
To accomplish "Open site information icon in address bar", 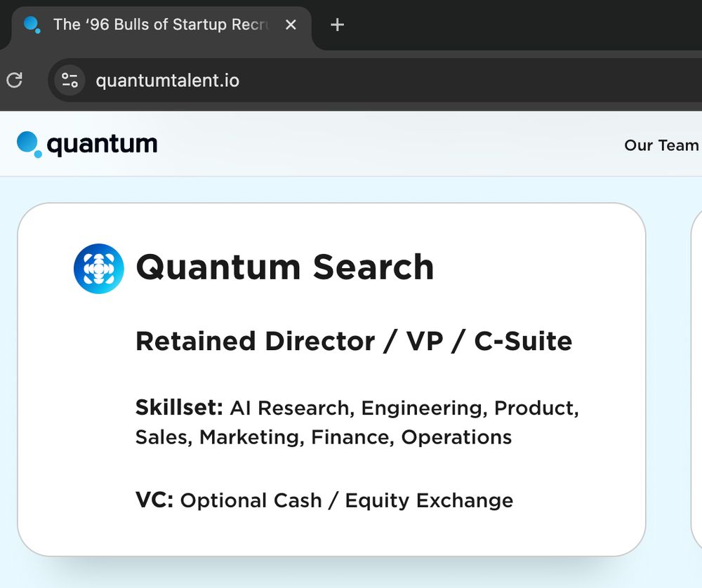I will [x=69, y=81].
